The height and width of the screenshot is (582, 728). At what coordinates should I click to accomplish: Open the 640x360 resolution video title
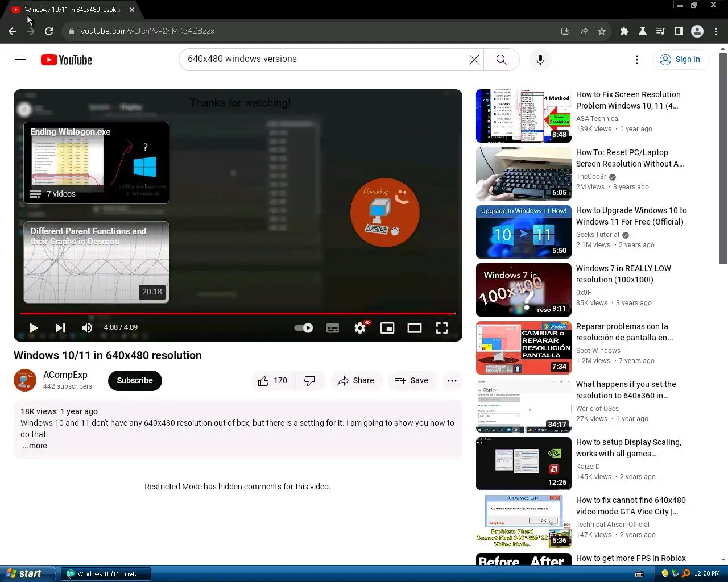(626, 390)
